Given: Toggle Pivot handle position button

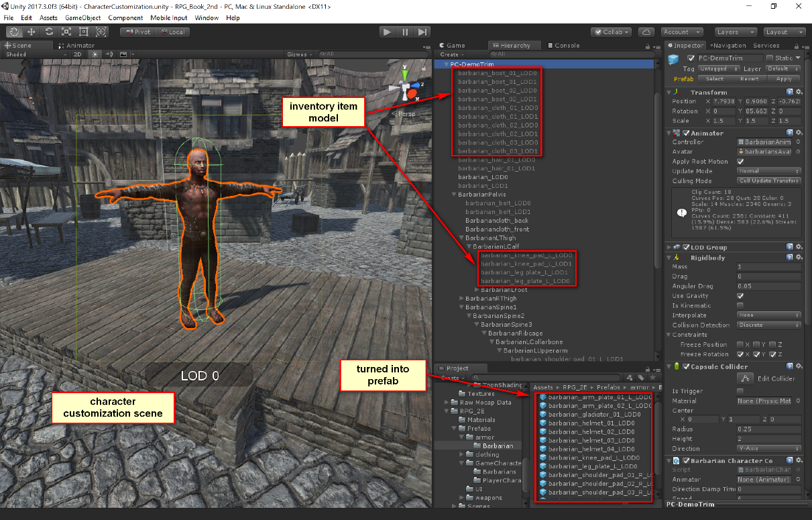Looking at the screenshot, I should tap(138, 32).
